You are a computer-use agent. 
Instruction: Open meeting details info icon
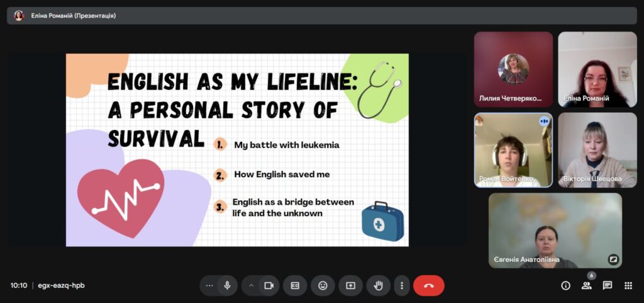[565, 285]
